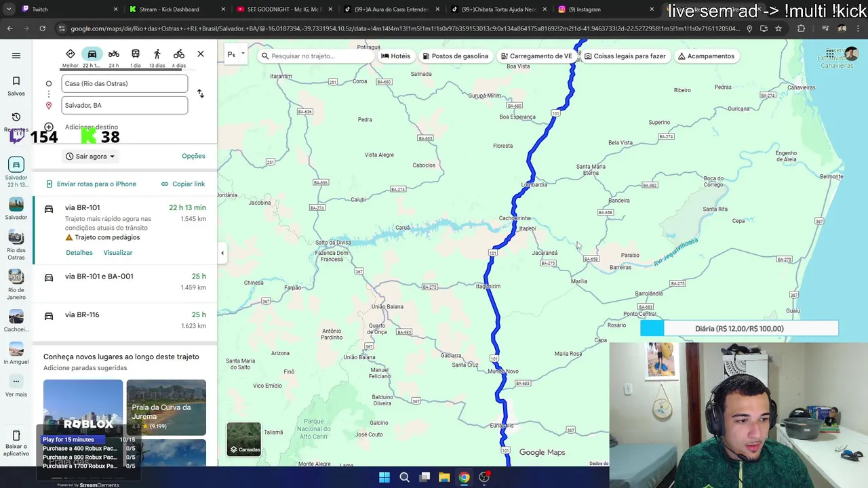Open Windows taskbar search
Screen dimensions: 868x488
coord(404,477)
